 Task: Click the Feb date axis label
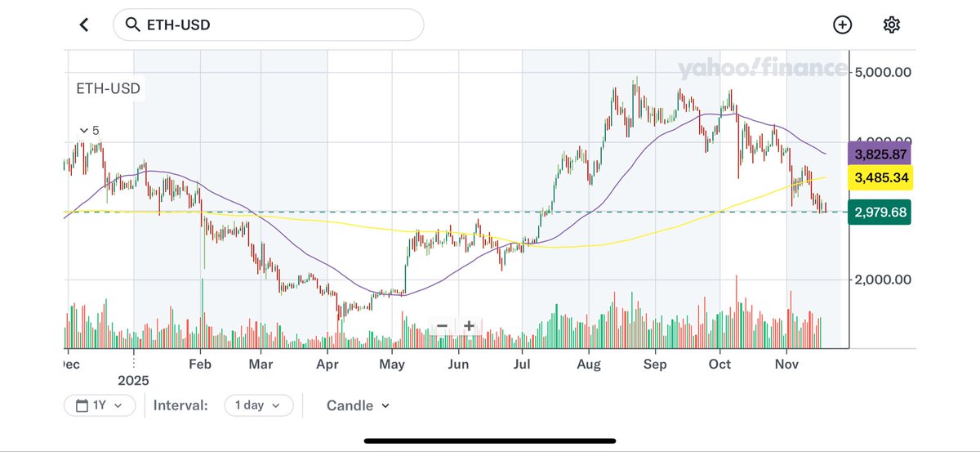tap(199, 364)
